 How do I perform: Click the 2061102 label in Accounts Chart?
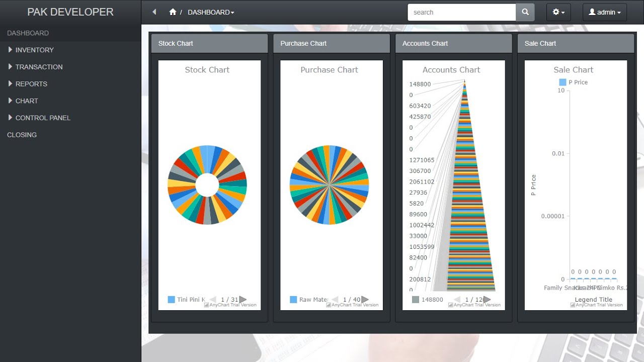(x=422, y=182)
